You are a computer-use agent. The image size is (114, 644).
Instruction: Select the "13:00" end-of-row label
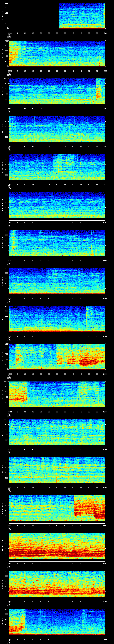tap(105, 336)
